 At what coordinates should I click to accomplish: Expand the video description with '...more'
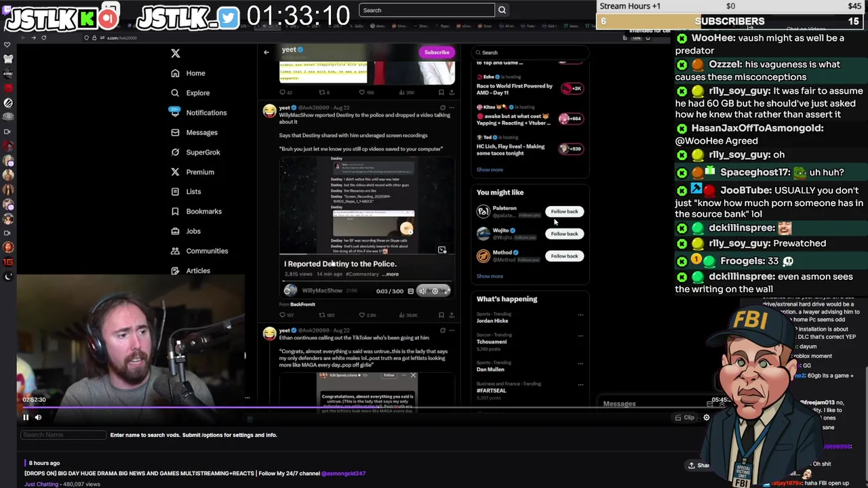[x=391, y=274]
